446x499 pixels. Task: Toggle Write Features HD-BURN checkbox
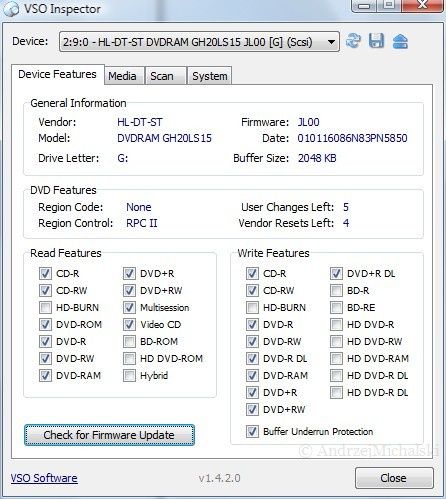pos(252,307)
